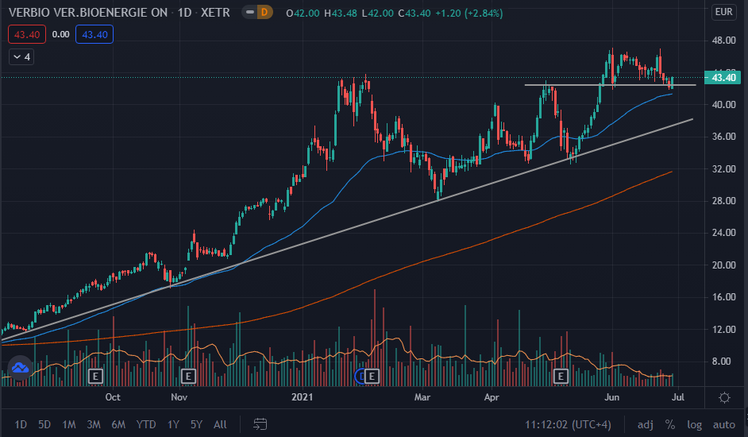Click the +1.20 (+2.84%) change value
Screen dimensions: 748x437
pos(469,13)
